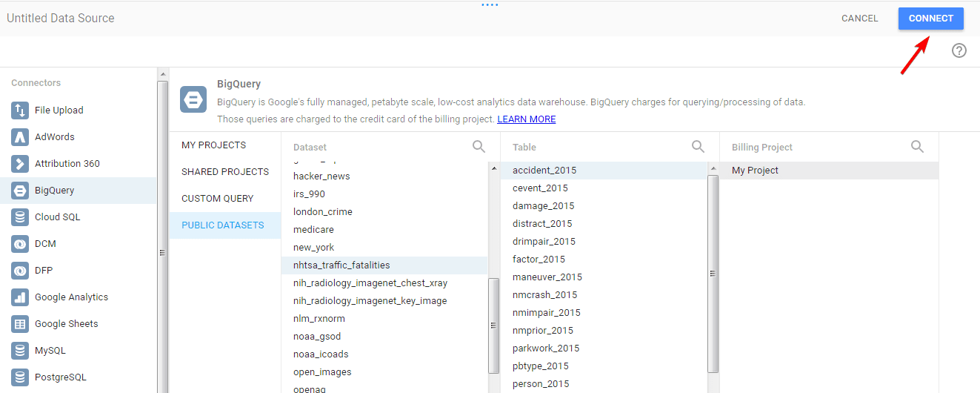
Task: Select the nhtsa_traffic_fatalities dataset
Action: pyautogui.click(x=384, y=265)
